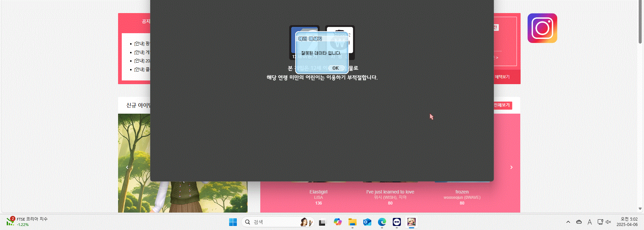The image size is (644, 230).
Task: Go to previous slide with left arrow
Action: (127, 167)
